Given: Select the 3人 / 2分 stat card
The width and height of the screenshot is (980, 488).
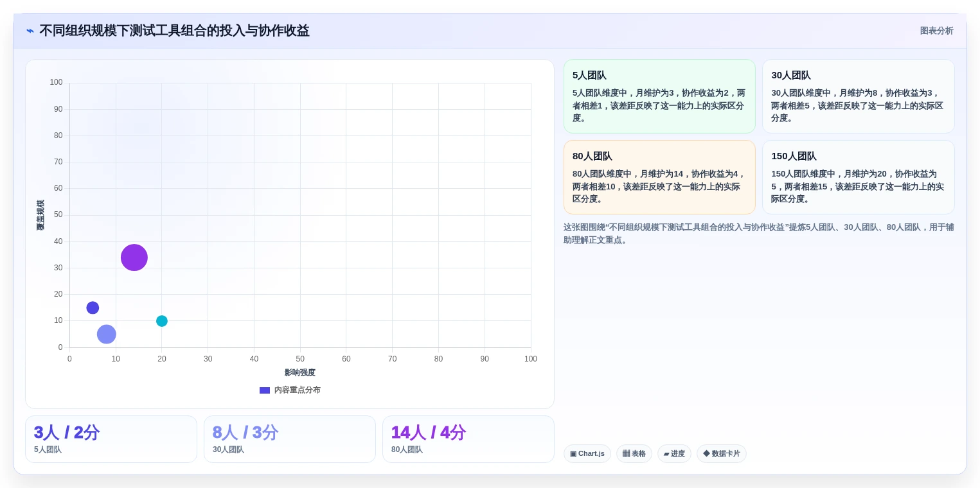Looking at the screenshot, I should [111, 439].
